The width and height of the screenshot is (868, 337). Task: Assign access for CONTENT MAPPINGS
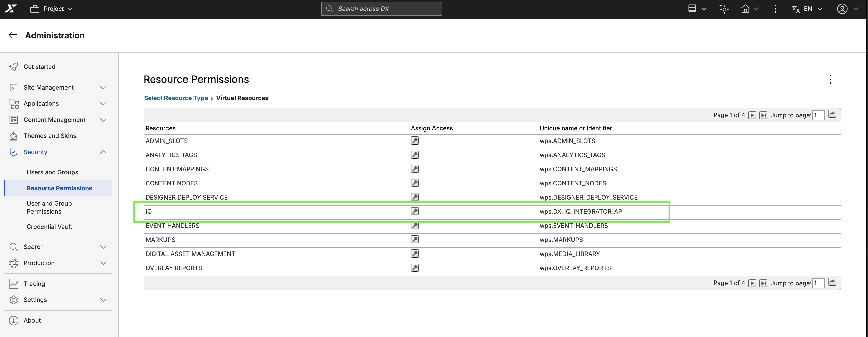click(x=415, y=169)
